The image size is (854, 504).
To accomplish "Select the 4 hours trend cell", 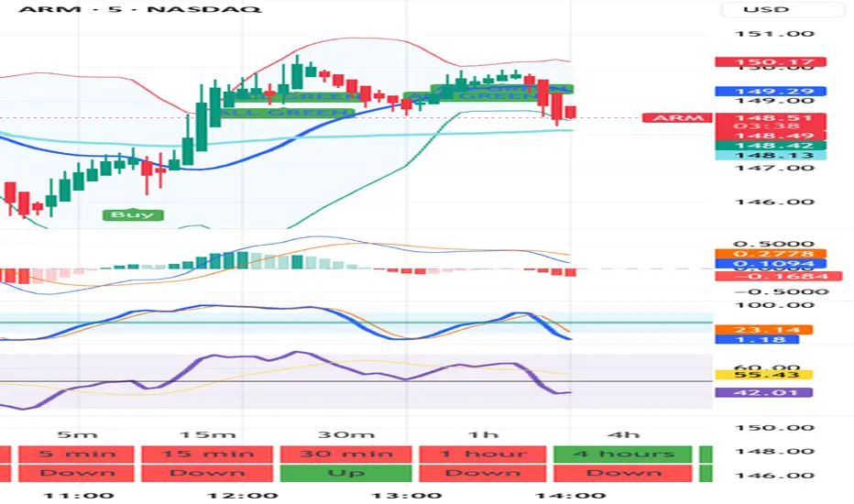I will pos(623,454).
